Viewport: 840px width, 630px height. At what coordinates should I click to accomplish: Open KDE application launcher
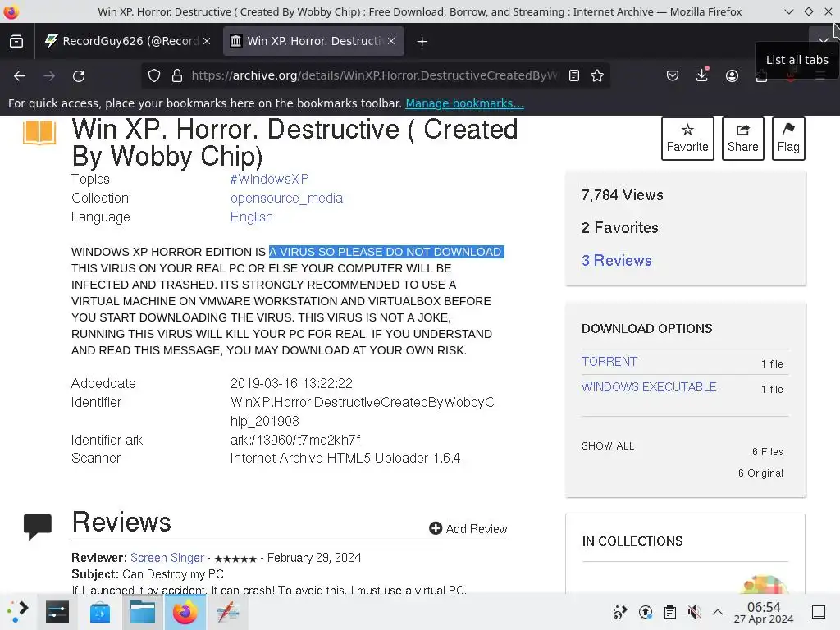click(18, 612)
